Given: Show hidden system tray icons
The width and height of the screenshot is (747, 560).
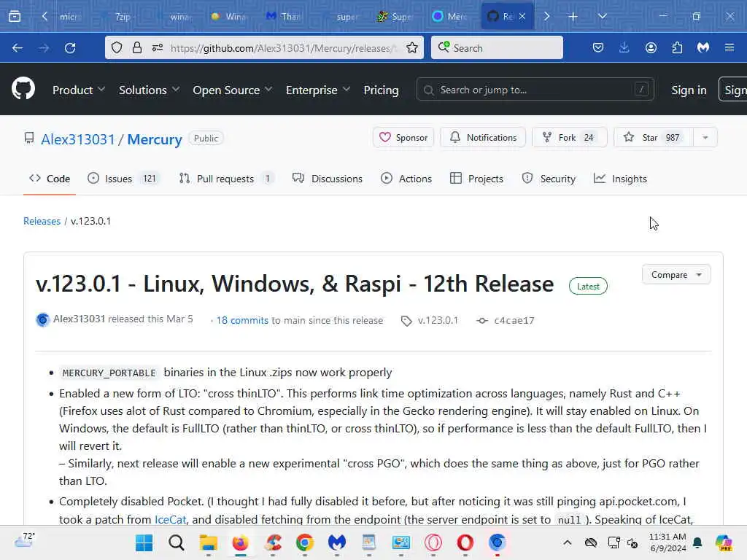Looking at the screenshot, I should 567,542.
